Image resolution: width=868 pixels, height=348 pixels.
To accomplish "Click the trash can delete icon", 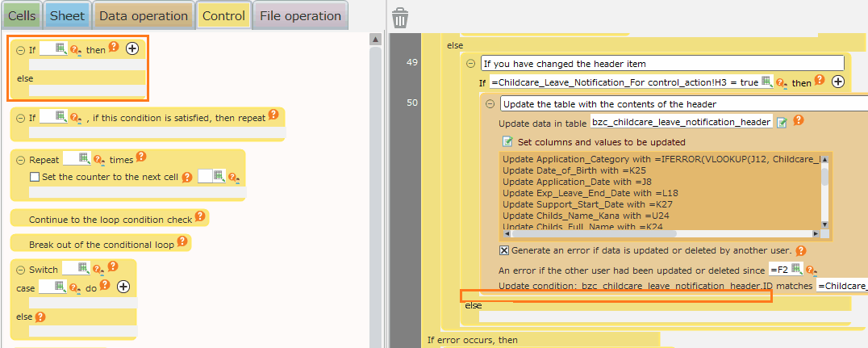I will click(x=400, y=17).
